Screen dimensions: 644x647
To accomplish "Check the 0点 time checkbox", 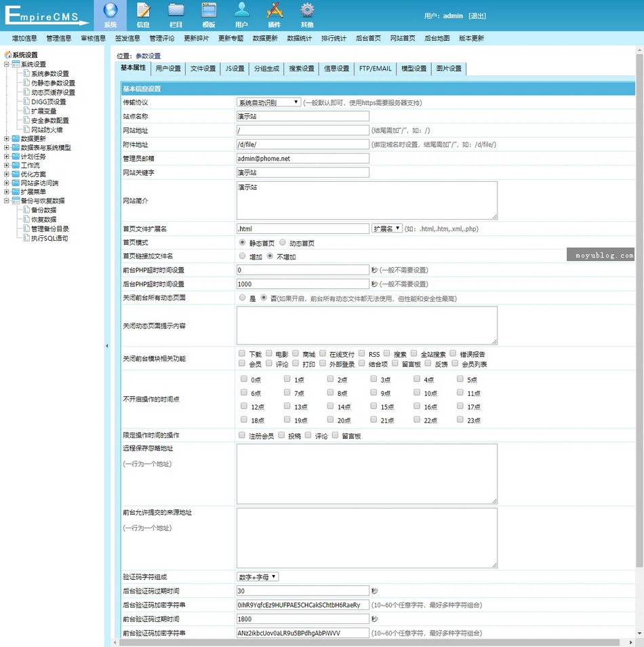I will [x=244, y=379].
